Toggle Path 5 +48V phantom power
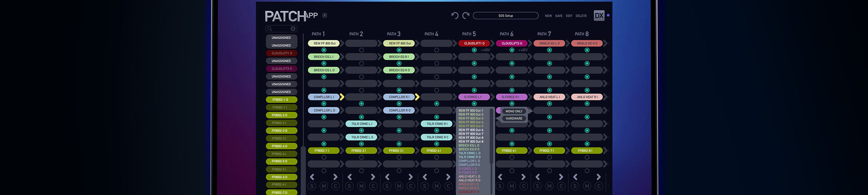This screenshot has height=195, width=868. 485,50
